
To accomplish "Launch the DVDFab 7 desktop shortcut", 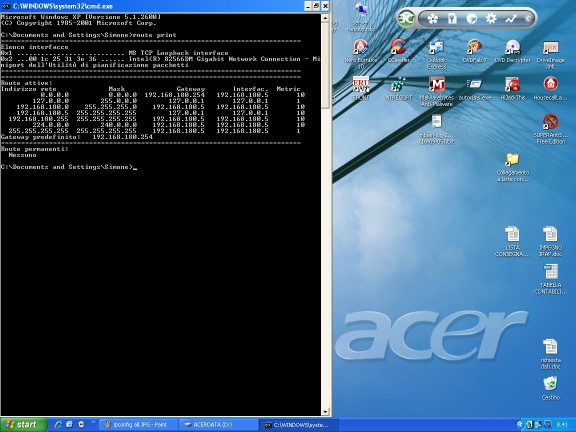I will coord(475,51).
